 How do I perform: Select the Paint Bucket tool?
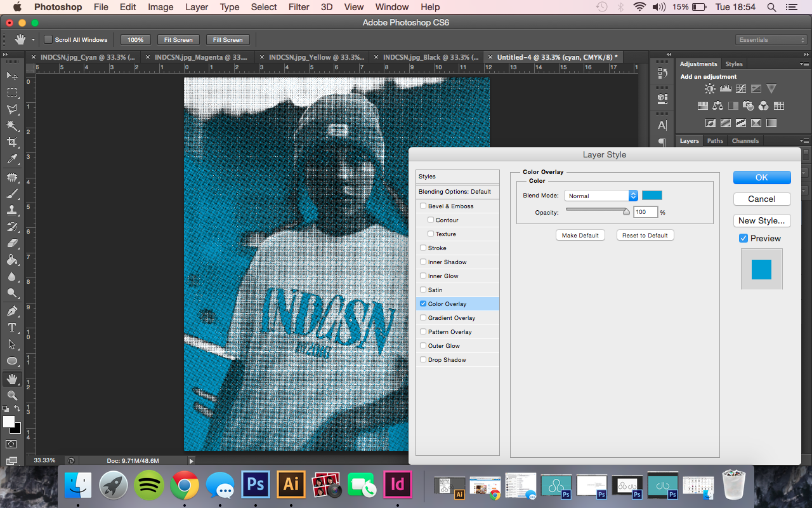click(x=12, y=260)
